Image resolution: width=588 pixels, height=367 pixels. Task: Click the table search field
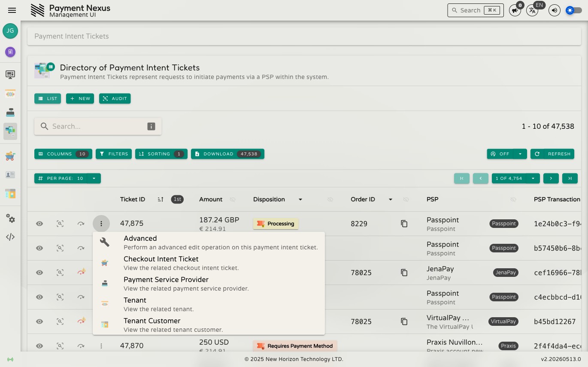click(x=98, y=126)
